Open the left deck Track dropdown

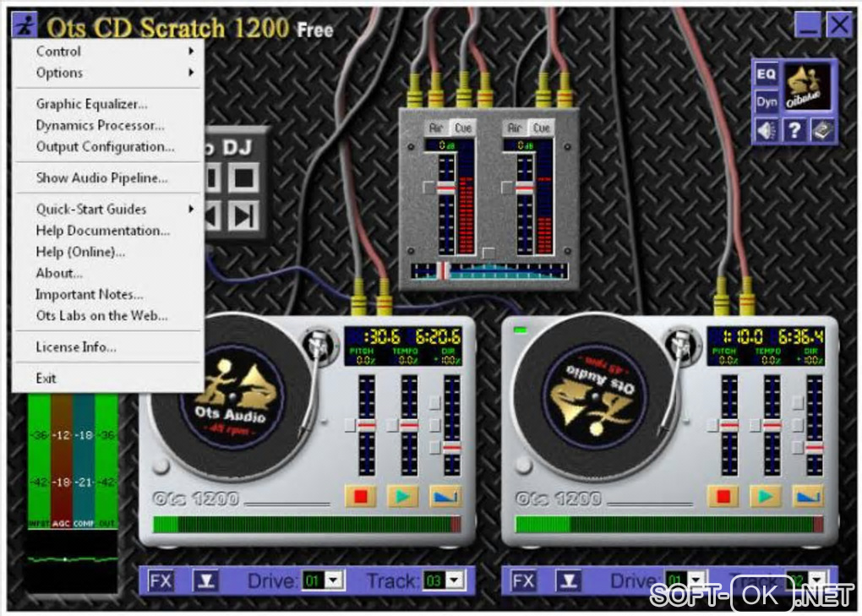[x=454, y=581]
